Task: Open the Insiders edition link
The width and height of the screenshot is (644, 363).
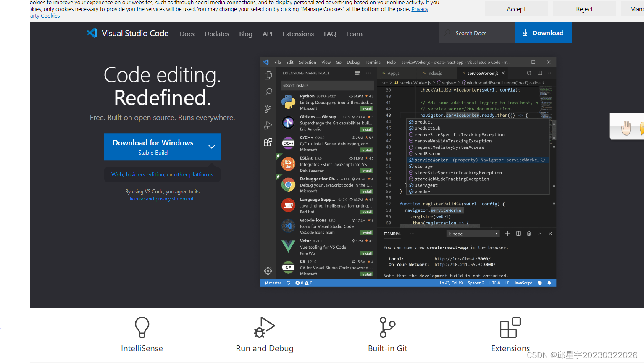Action: tap(145, 175)
